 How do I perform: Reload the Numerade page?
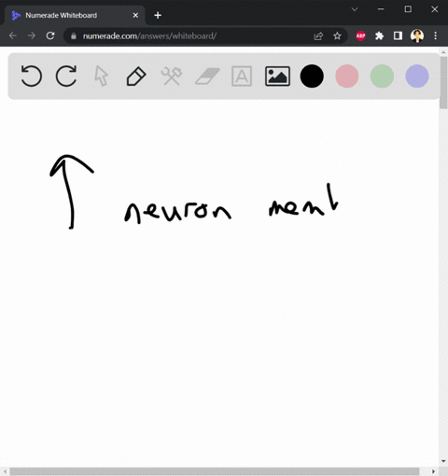pos(50,35)
